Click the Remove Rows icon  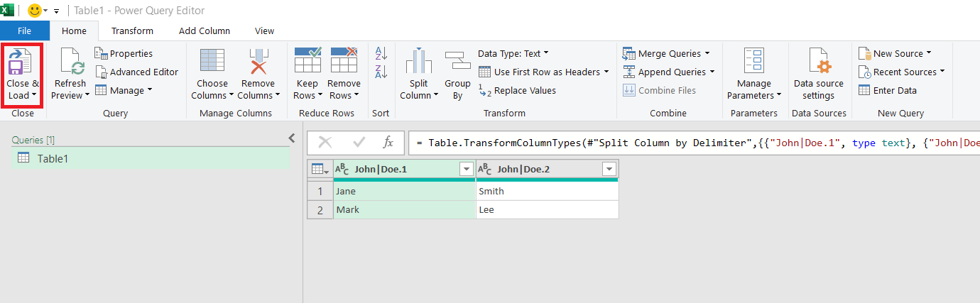tap(344, 61)
